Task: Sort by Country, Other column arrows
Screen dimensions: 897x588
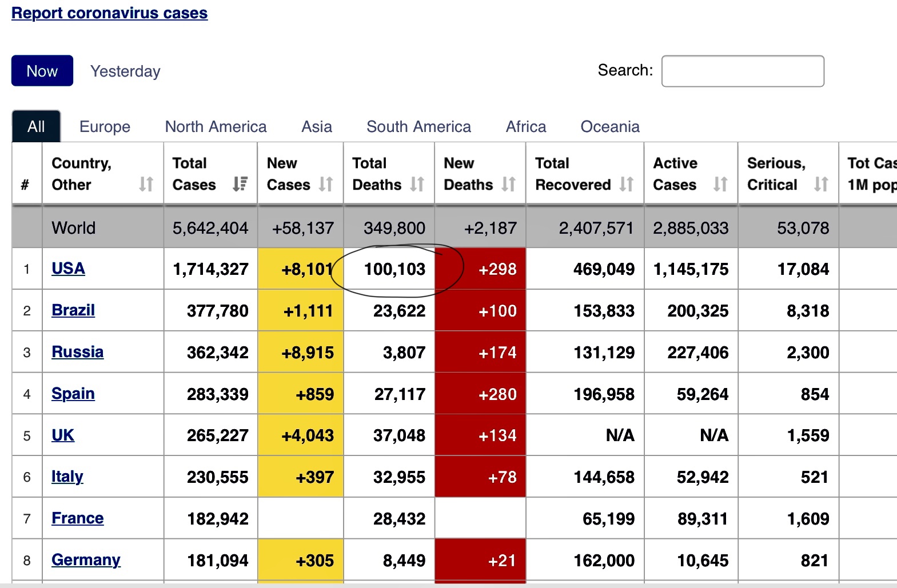Action: (146, 184)
